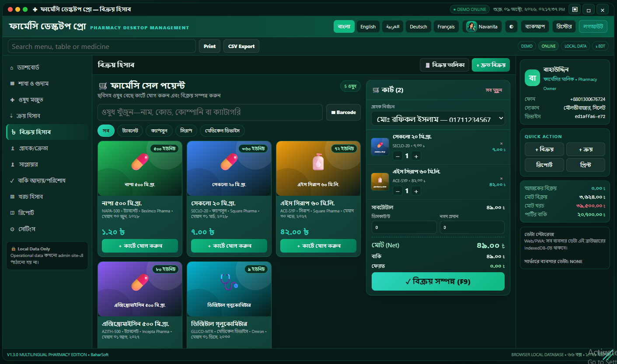Clear the cart with সব মুছুন
This screenshot has height=364, width=617.
(x=494, y=90)
